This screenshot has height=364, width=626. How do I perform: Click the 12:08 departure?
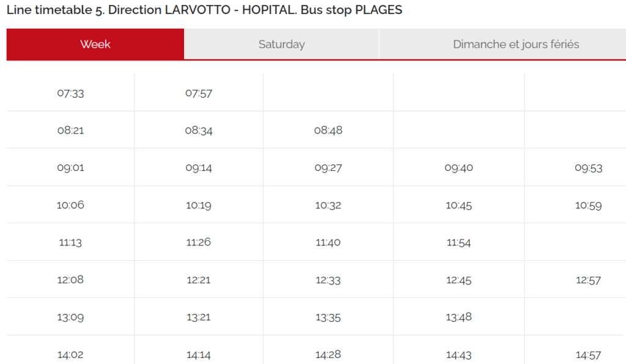[69, 279]
